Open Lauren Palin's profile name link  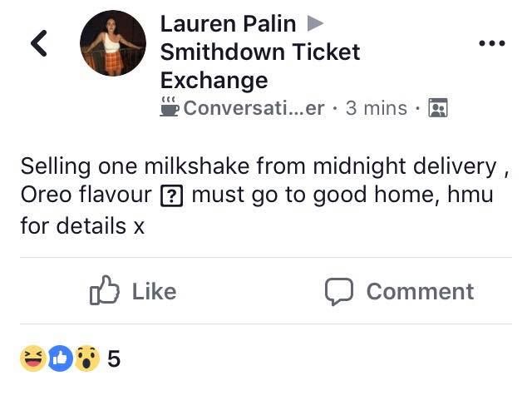228,24
